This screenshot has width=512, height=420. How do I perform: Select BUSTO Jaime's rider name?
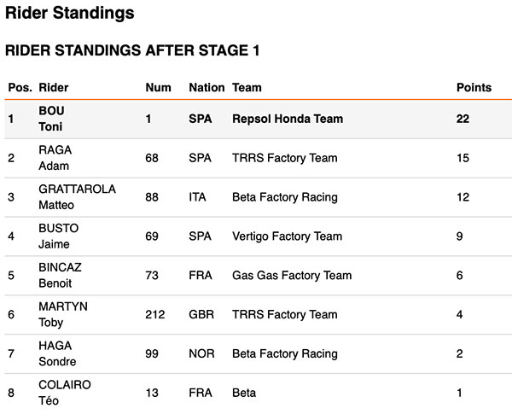tap(58, 236)
